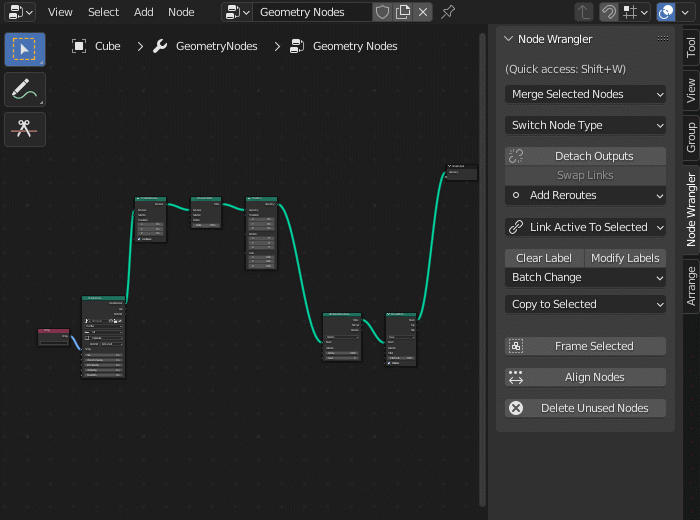Expand Switch Node Type dropdown

coord(585,125)
